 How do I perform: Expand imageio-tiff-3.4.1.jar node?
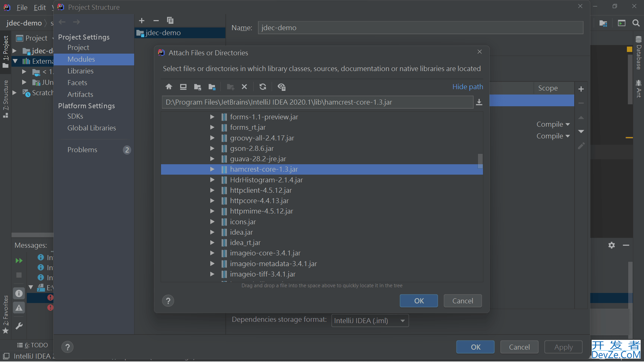click(212, 274)
